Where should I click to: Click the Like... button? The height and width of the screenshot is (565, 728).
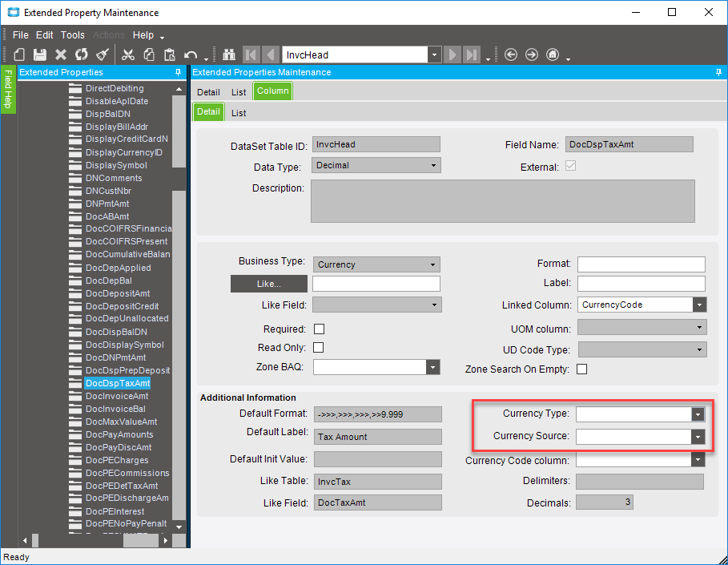(268, 284)
